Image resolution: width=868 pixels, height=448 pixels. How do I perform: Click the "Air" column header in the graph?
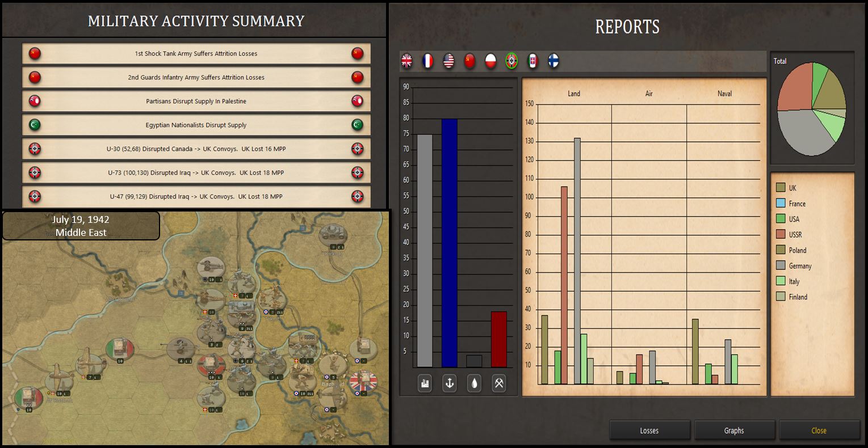pyautogui.click(x=649, y=94)
